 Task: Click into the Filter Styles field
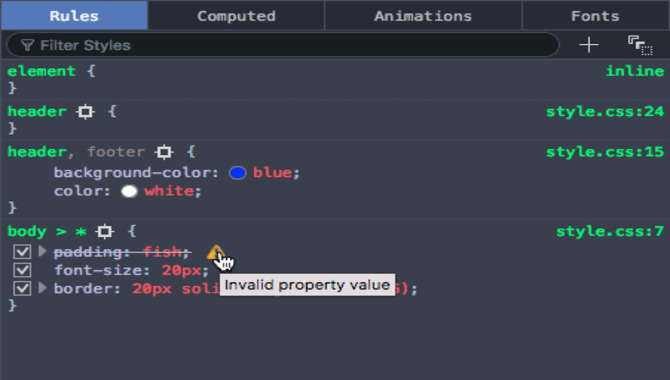coord(283,45)
